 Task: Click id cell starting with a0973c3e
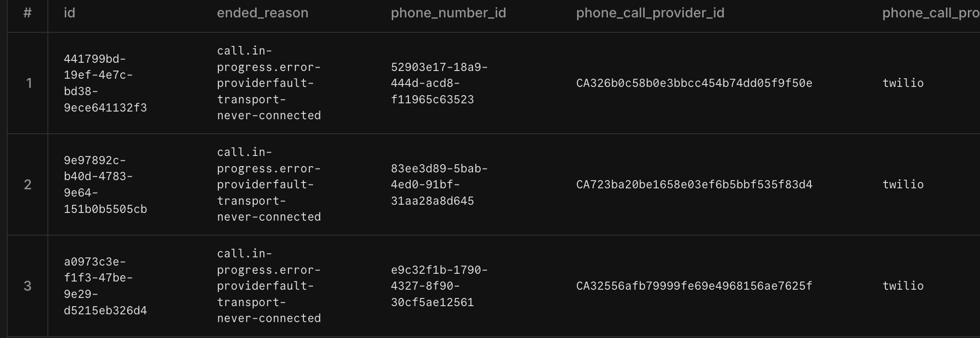click(x=105, y=286)
